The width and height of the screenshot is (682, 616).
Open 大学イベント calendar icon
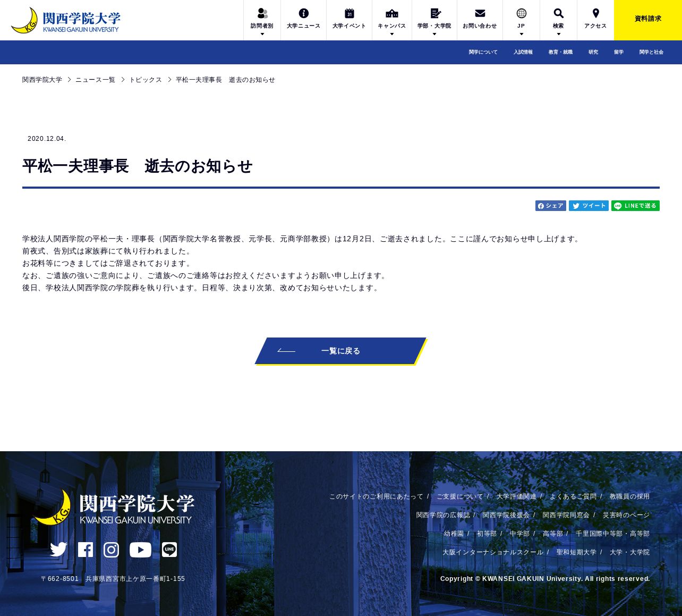coord(349,13)
